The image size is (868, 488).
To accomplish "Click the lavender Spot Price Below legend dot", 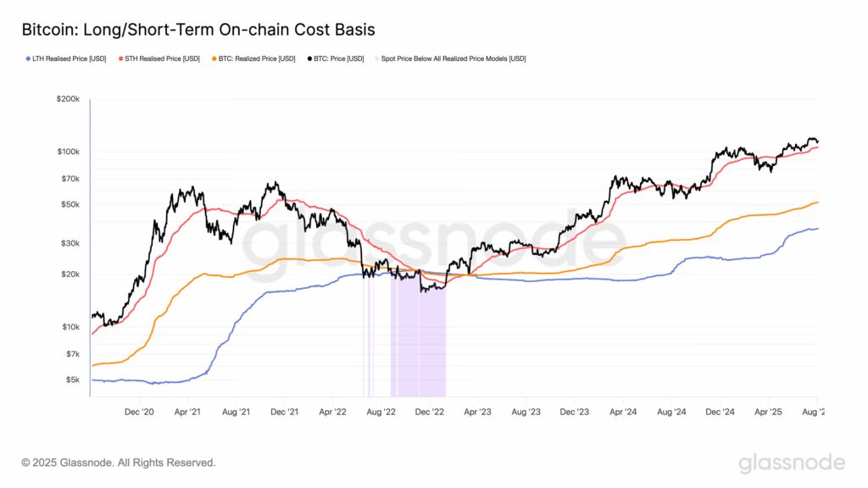I will (x=376, y=58).
